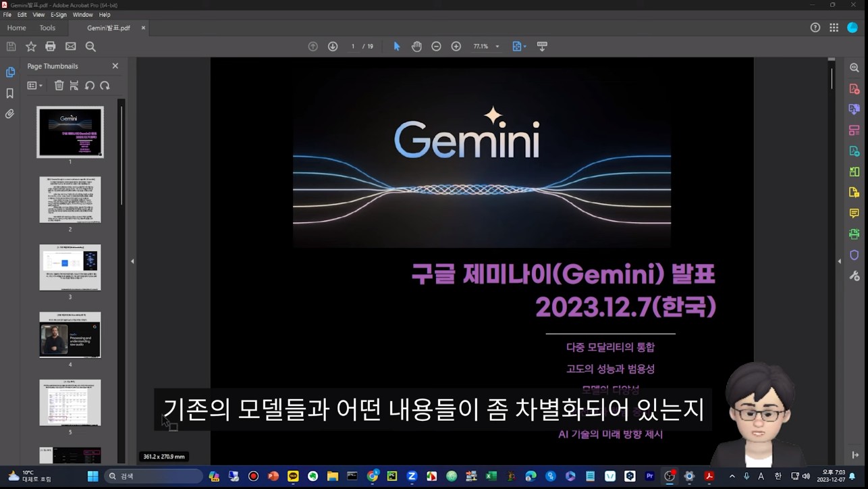
Task: Open the E-Sign menu
Action: tap(59, 15)
